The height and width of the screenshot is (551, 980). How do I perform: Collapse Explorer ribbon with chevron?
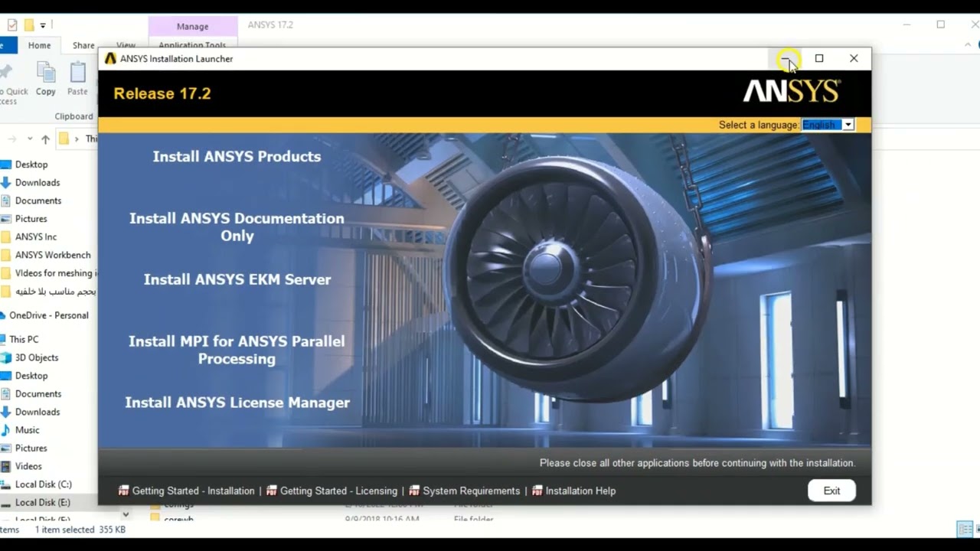(969, 45)
